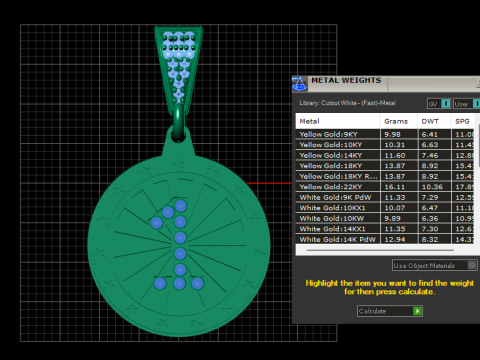Select the Yellow Gold:10KY row
Screen dimensions: 480x360
pos(385,145)
